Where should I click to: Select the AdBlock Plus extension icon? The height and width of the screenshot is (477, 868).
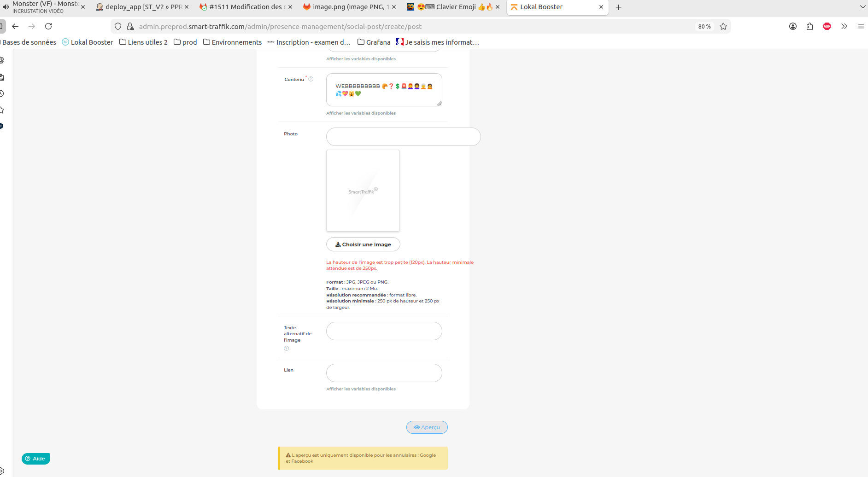(x=827, y=26)
